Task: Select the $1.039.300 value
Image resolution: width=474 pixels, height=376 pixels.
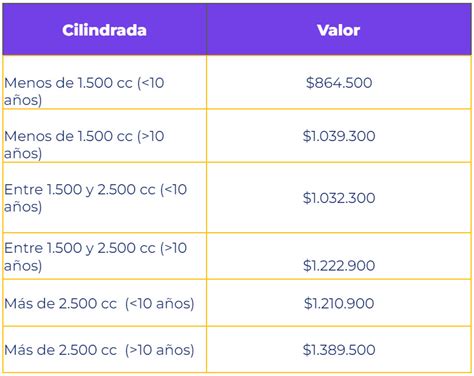Action: pyautogui.click(x=339, y=136)
